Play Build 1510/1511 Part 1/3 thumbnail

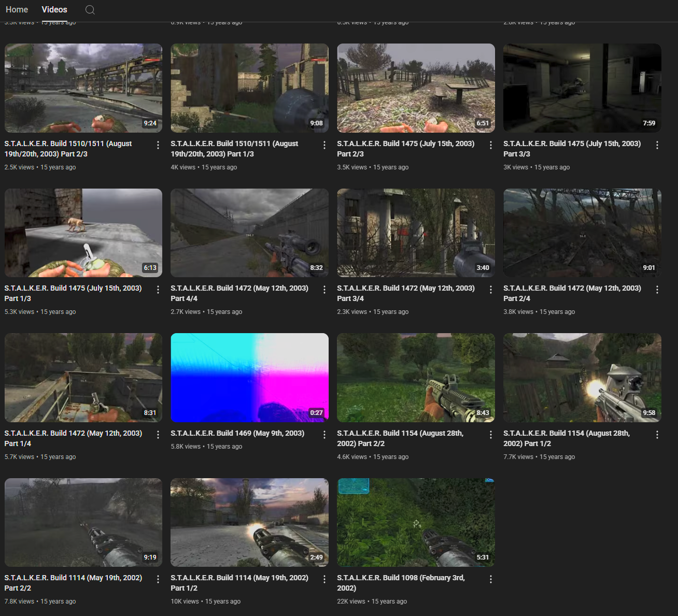250,88
